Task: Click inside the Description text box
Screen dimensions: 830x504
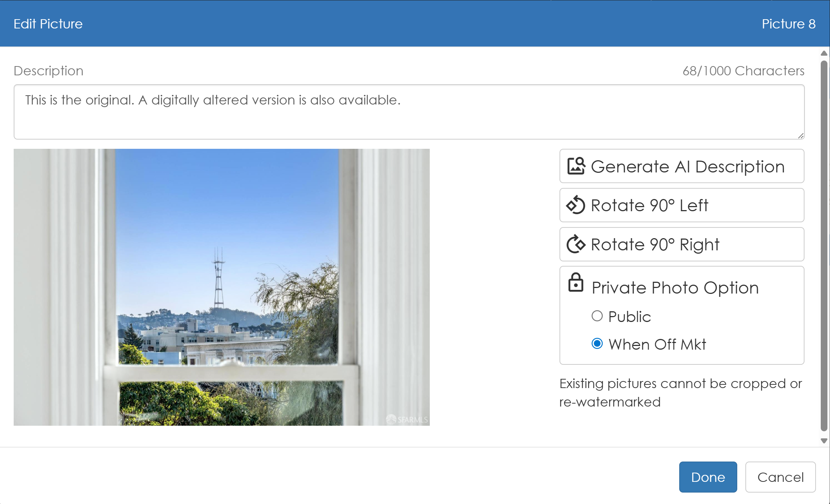Action: click(x=409, y=112)
